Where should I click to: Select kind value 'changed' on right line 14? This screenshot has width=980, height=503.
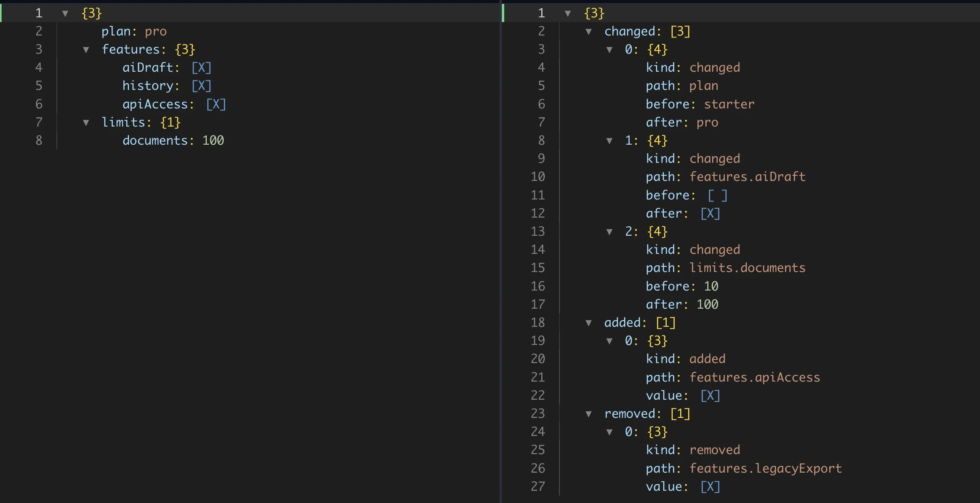click(x=714, y=250)
